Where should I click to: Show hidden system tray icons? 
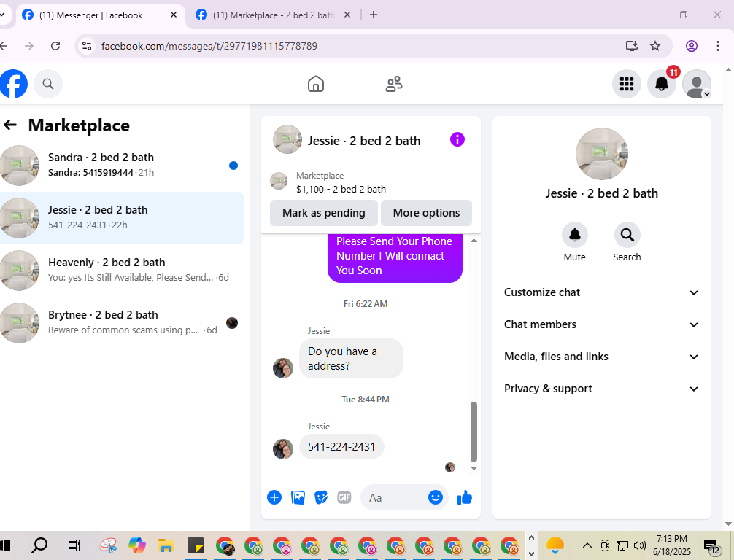pyautogui.click(x=587, y=545)
